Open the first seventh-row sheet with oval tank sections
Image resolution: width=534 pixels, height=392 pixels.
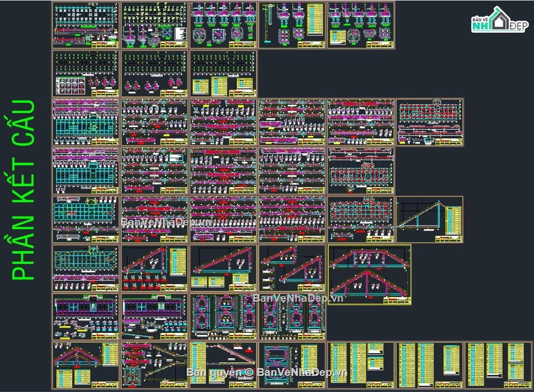tap(223, 316)
